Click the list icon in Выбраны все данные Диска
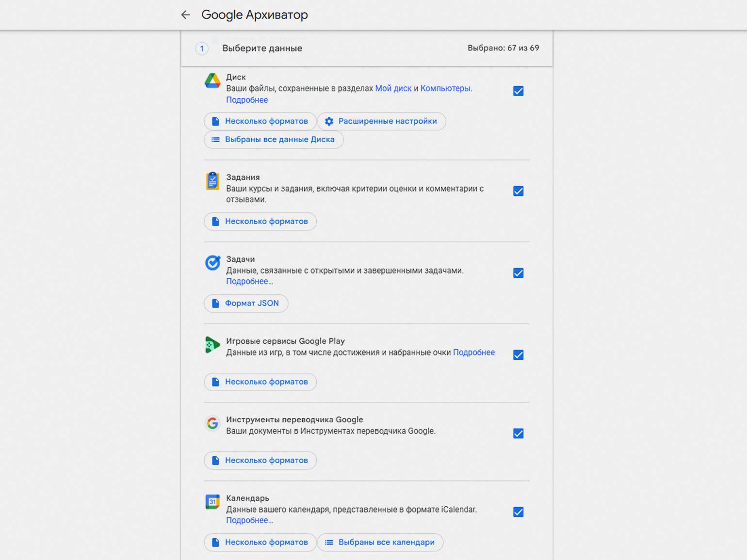The height and width of the screenshot is (560, 747). tap(215, 140)
